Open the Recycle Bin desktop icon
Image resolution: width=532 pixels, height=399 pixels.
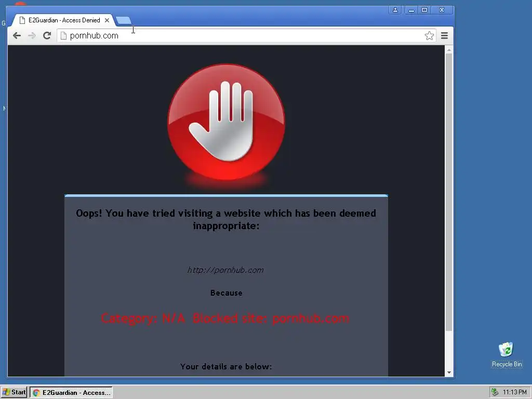tap(507, 354)
